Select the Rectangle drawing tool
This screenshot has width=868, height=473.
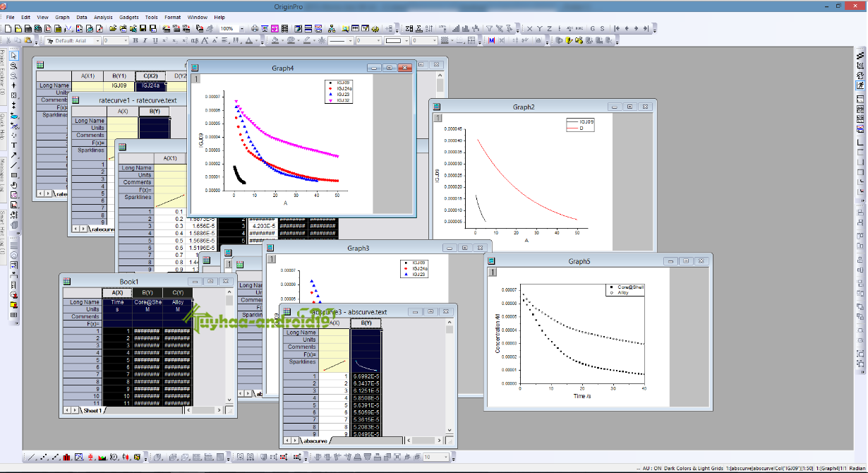[x=14, y=174]
